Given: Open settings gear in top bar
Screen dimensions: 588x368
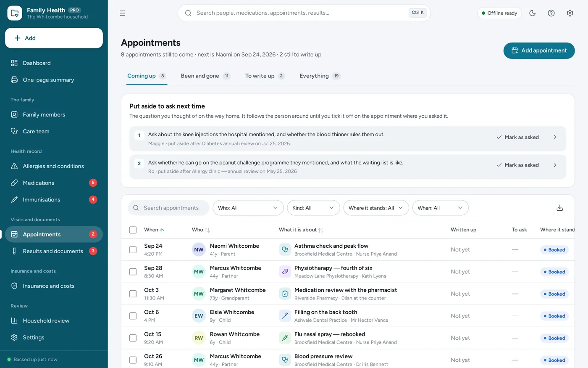Looking at the screenshot, I should [570, 13].
